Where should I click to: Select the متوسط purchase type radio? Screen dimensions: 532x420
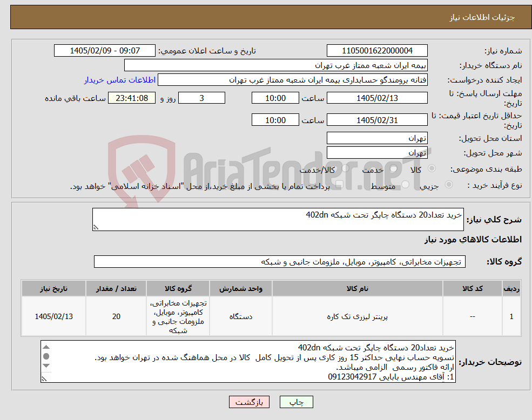(x=406, y=185)
